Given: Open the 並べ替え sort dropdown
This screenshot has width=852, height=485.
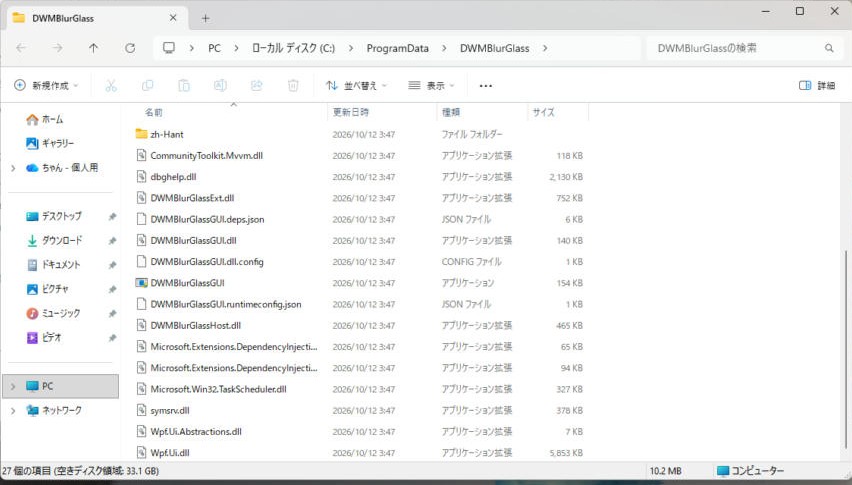Looking at the screenshot, I should (x=356, y=86).
